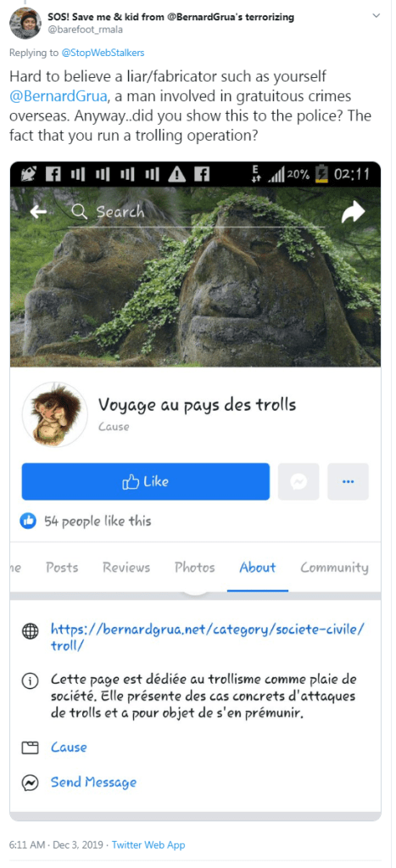Screen dimensions: 396x868
Task: Open the Messenger icon button
Action: pos(298,482)
